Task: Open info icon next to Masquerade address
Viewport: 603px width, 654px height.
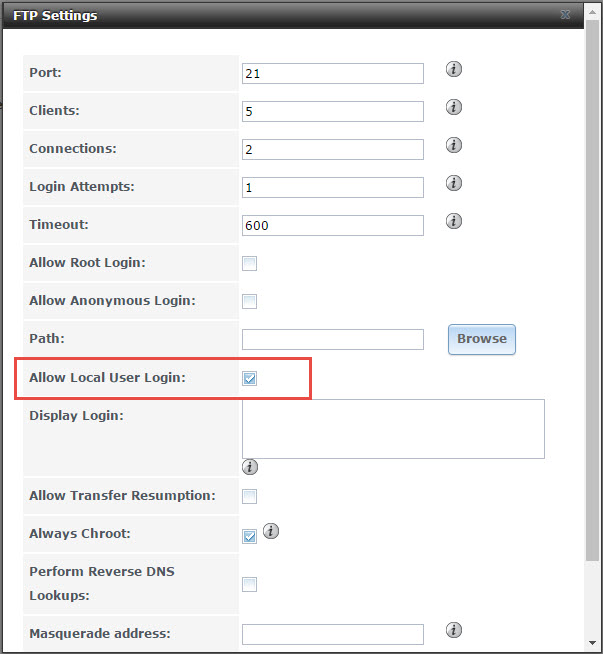Action: [x=454, y=630]
